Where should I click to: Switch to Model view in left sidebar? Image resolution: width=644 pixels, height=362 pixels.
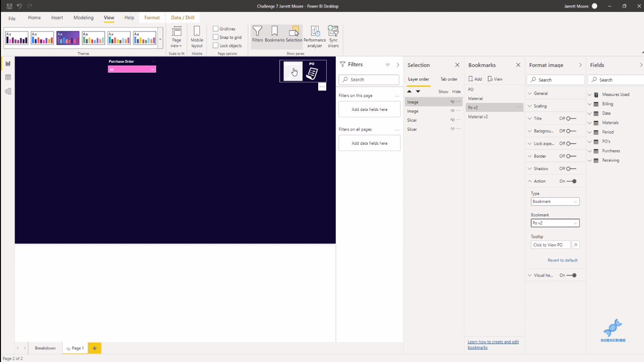click(8, 91)
